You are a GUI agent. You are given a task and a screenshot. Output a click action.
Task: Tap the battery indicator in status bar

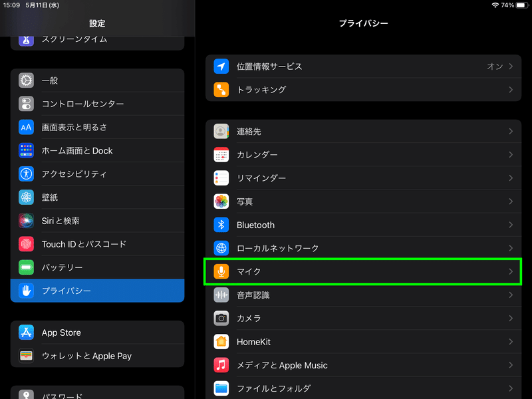coord(522,5)
